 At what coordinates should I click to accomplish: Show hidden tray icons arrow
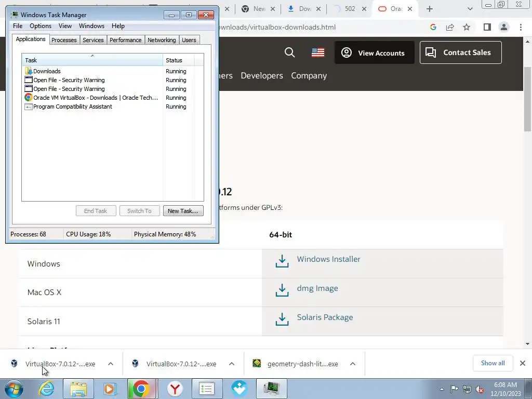pyautogui.click(x=442, y=390)
